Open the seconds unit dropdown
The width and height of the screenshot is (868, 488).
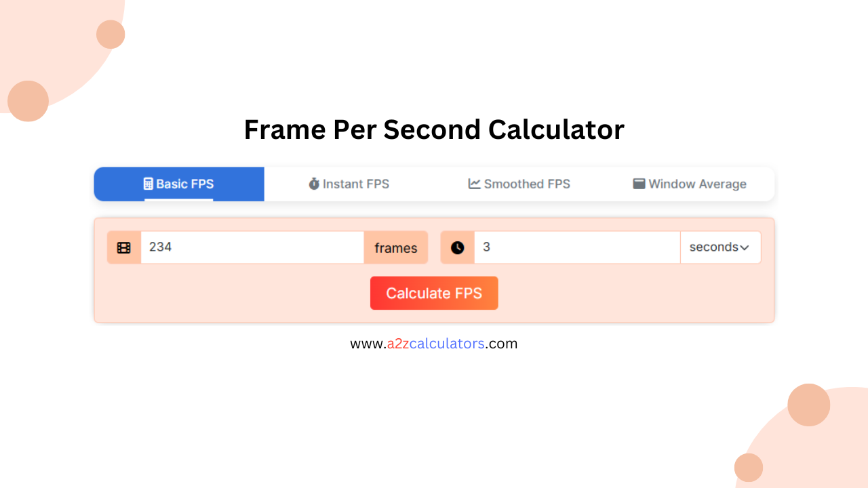tap(720, 247)
